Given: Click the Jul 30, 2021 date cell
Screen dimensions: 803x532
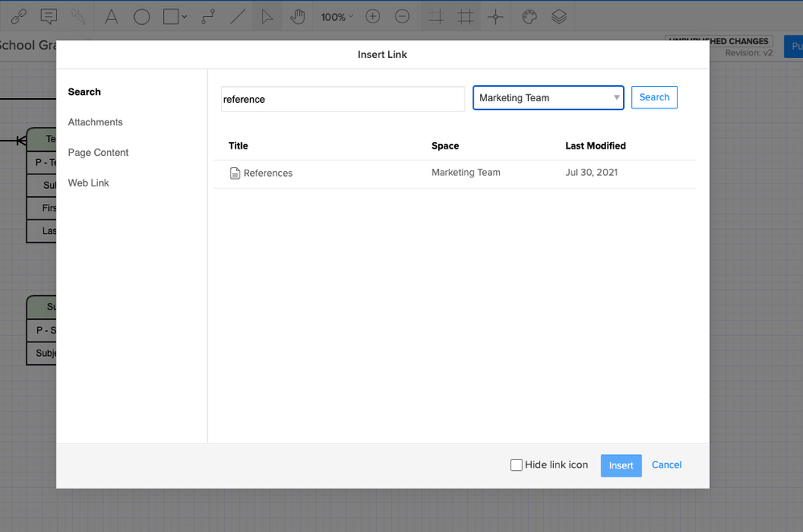Looking at the screenshot, I should point(592,173).
